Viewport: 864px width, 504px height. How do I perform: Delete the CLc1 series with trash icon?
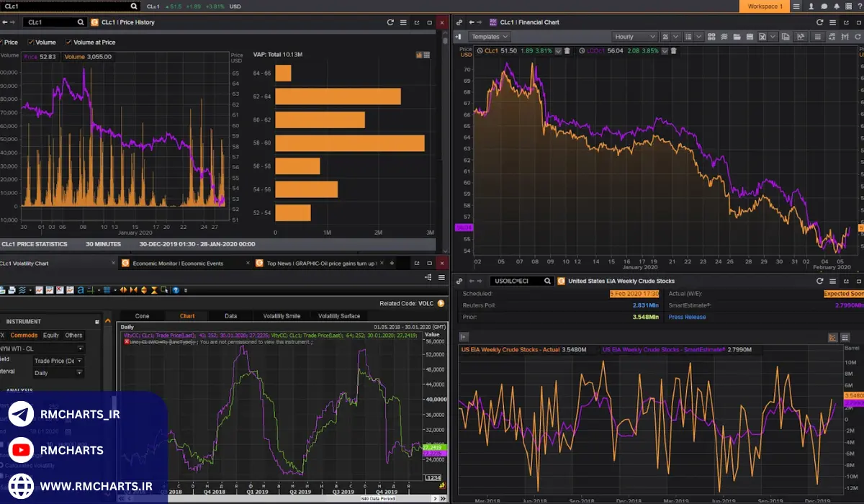[x=567, y=51]
